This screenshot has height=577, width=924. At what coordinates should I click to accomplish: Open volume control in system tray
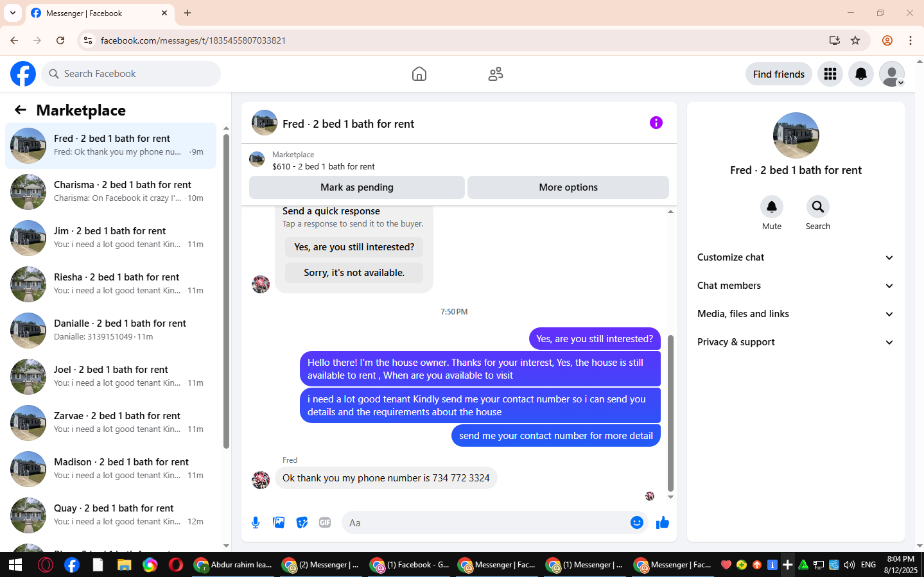tap(850, 565)
